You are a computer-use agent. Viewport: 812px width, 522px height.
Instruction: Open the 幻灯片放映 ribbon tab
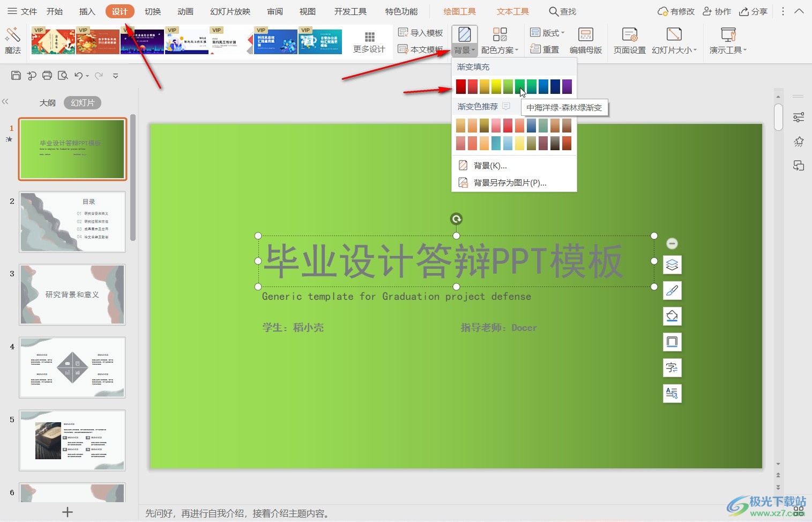[x=230, y=11]
